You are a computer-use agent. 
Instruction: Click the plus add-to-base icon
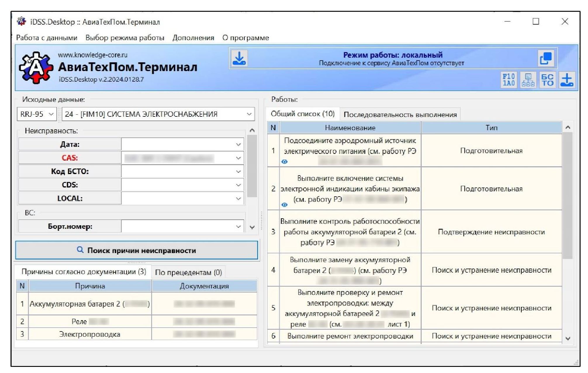(x=567, y=80)
